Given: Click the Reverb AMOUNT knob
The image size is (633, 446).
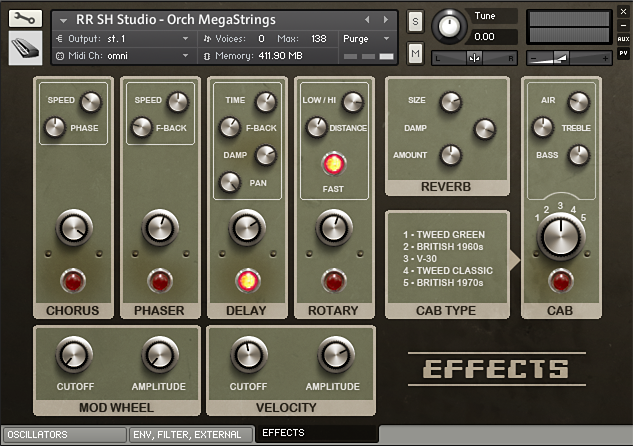Looking at the screenshot, I should 451,155.
